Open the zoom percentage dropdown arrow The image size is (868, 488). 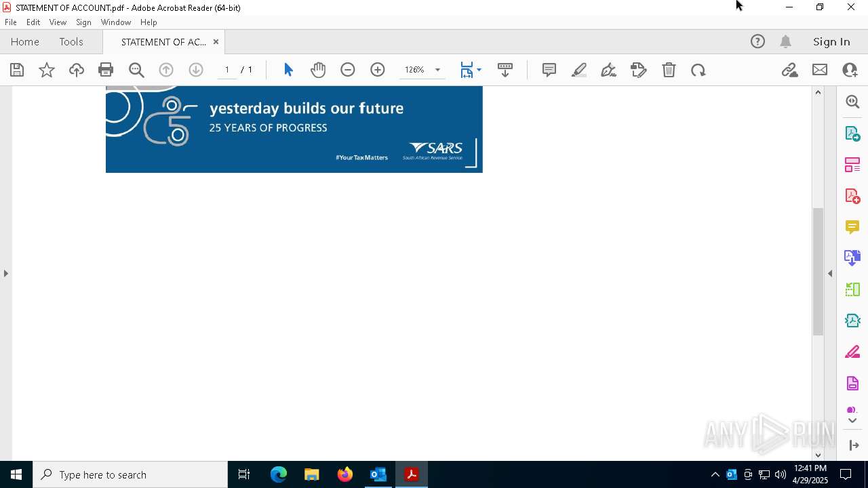pyautogui.click(x=437, y=70)
